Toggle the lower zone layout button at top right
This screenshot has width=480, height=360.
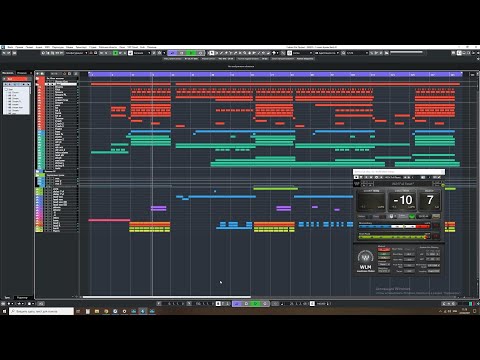point(464,53)
